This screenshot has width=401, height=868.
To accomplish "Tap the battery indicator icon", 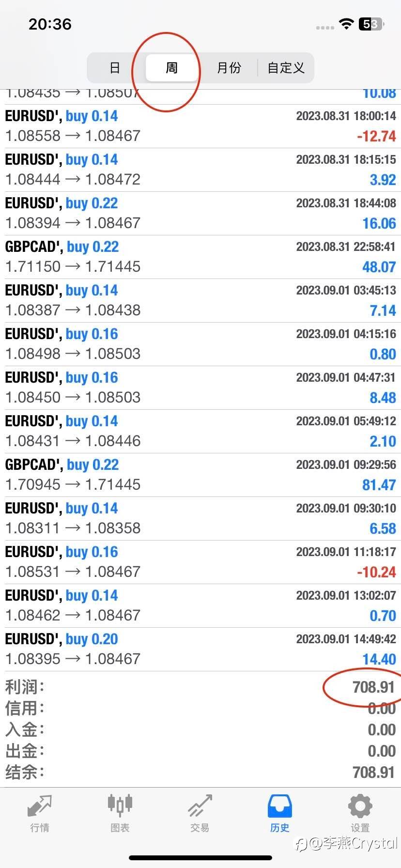I will click(x=371, y=24).
